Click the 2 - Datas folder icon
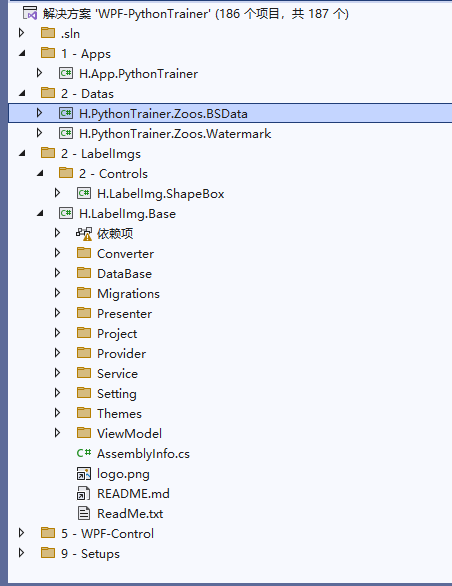452x586 pixels. (48, 93)
